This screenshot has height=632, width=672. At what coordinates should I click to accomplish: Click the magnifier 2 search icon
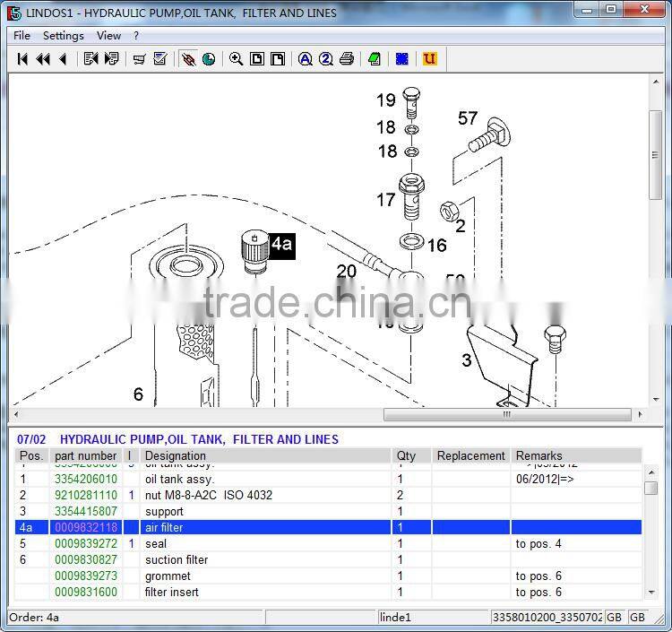click(326, 59)
